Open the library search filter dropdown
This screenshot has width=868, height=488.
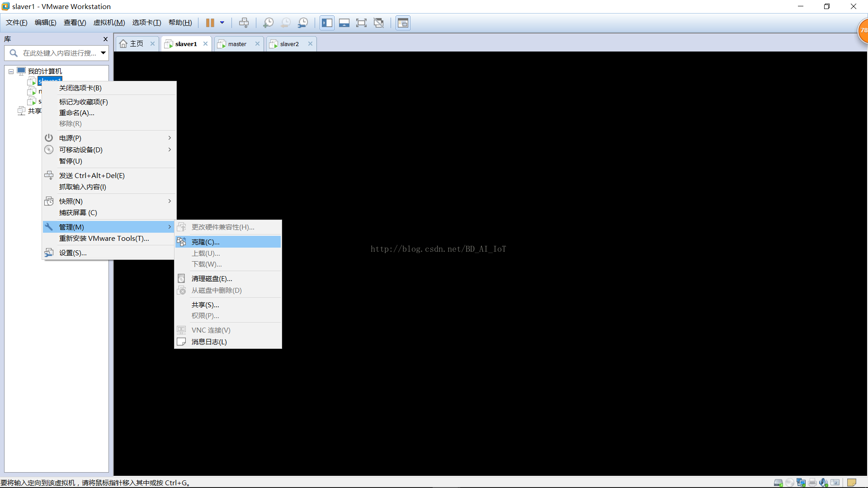[103, 53]
